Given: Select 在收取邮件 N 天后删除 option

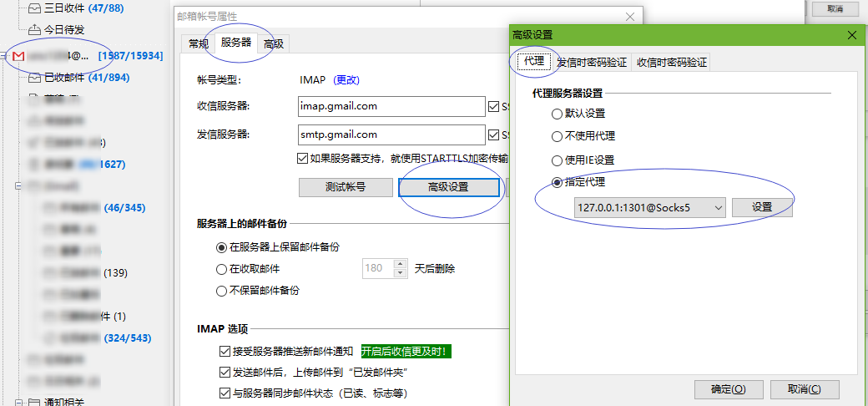Looking at the screenshot, I should pos(221,269).
